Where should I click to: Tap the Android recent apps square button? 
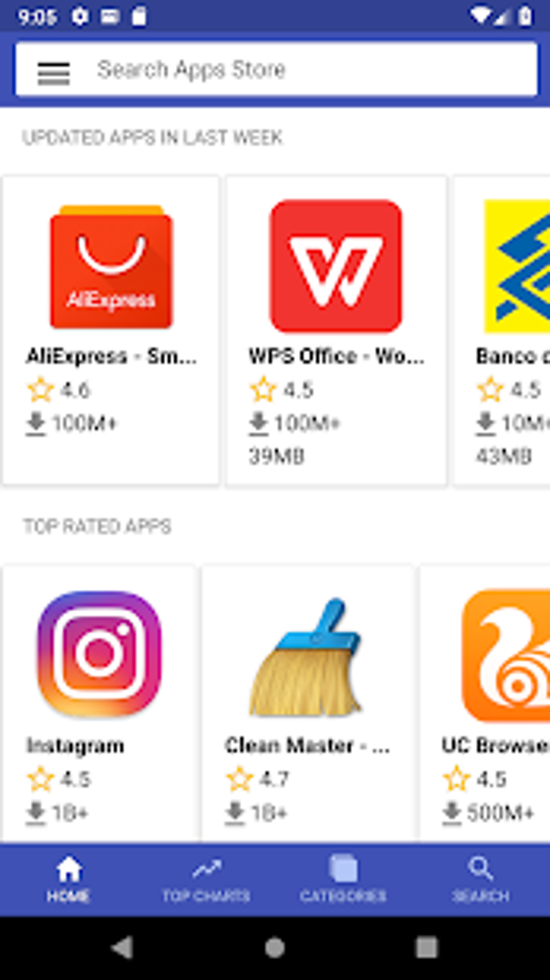click(427, 947)
